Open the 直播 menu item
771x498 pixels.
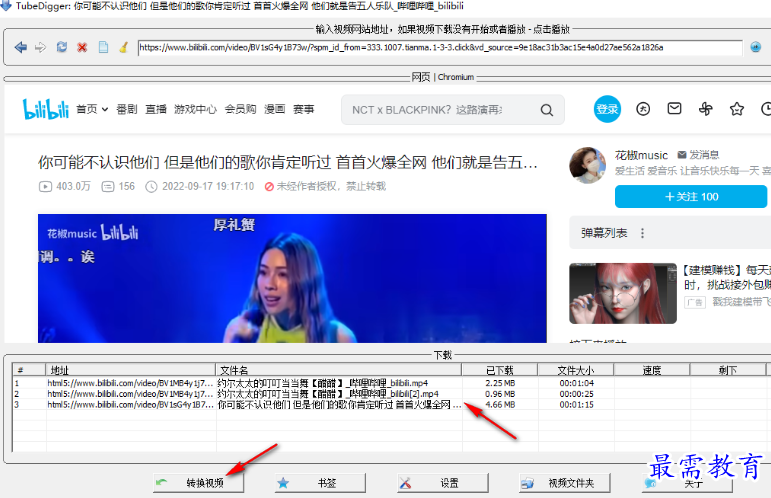(156, 109)
